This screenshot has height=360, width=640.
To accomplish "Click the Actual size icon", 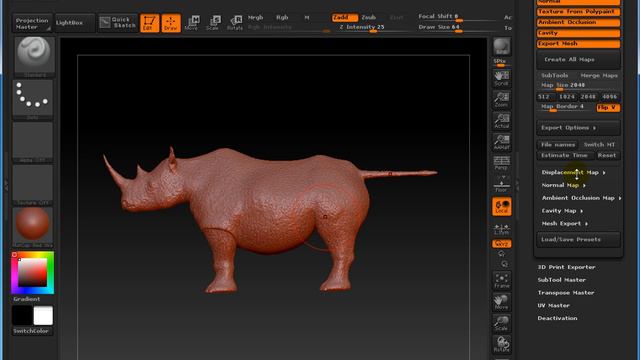I will [502, 121].
